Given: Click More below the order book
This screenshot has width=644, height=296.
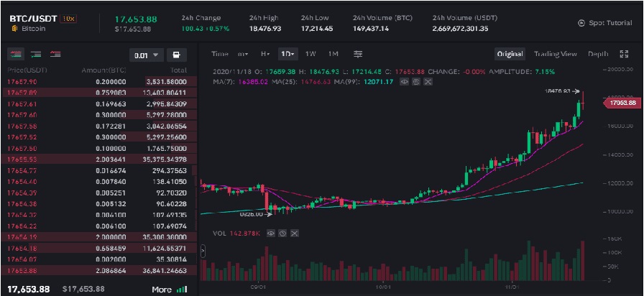Looking at the screenshot, I should 162,290.
